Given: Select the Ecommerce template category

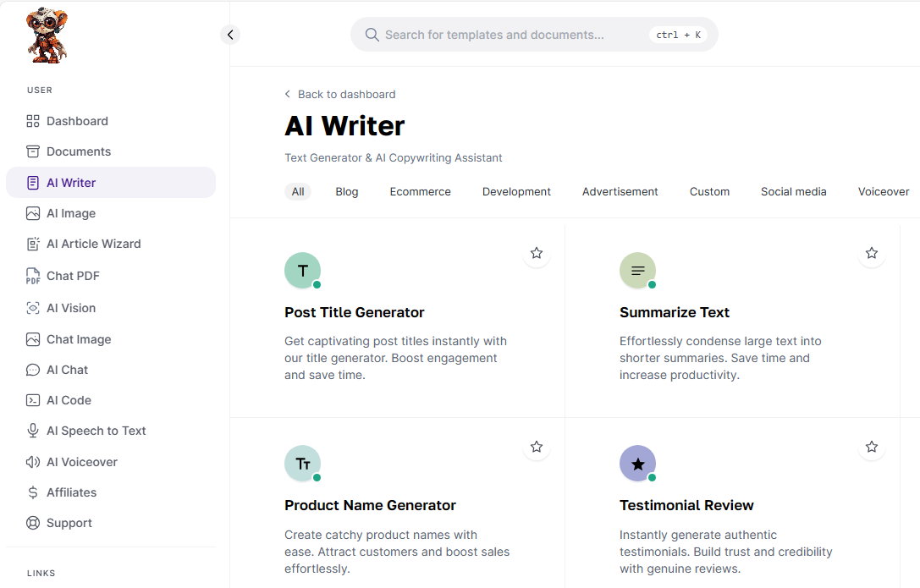Looking at the screenshot, I should [x=420, y=191].
